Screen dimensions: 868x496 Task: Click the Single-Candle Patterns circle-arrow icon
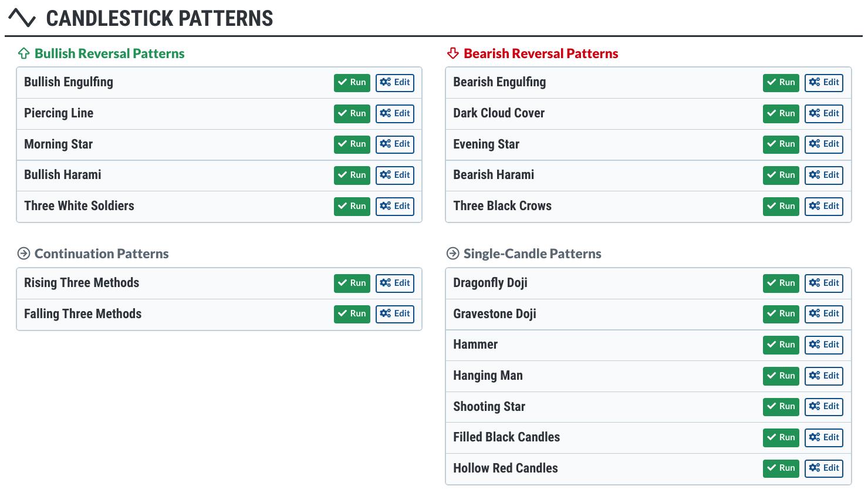tap(452, 254)
